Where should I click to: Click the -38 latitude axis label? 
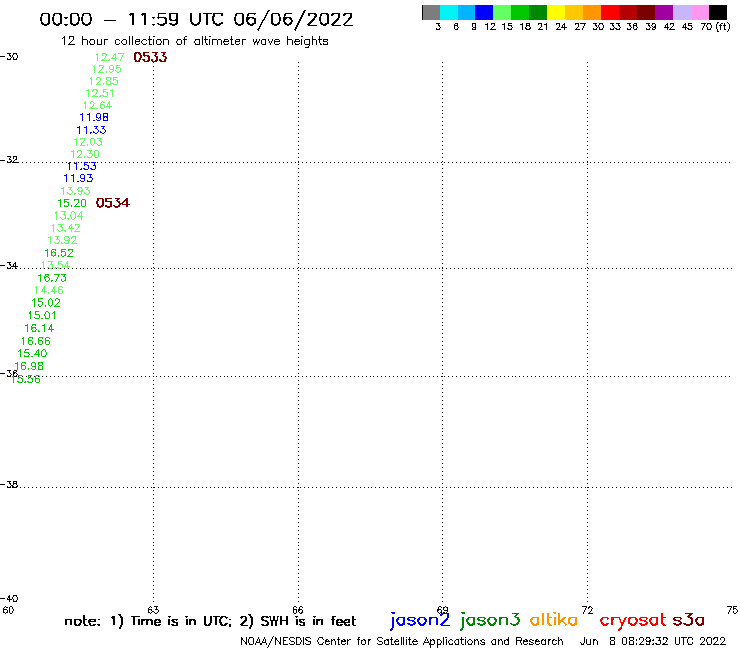[9, 485]
